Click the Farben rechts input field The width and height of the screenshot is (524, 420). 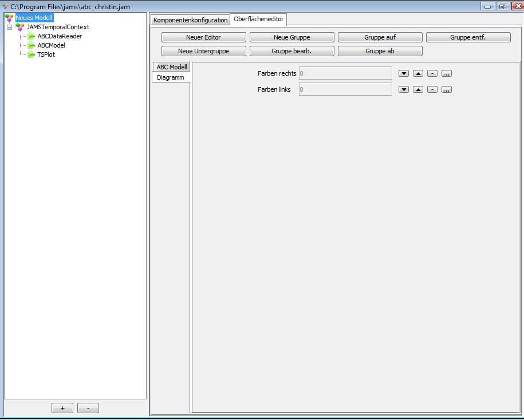345,73
